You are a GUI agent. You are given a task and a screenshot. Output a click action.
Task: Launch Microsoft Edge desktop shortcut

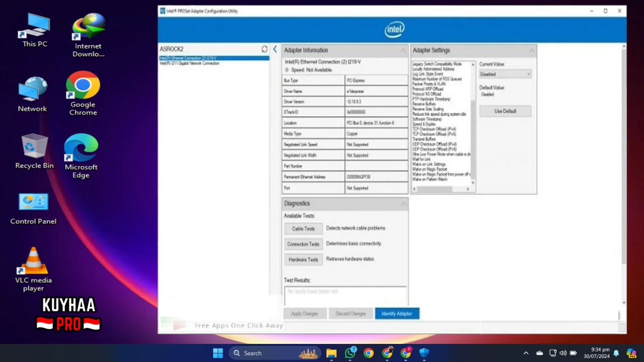80,156
